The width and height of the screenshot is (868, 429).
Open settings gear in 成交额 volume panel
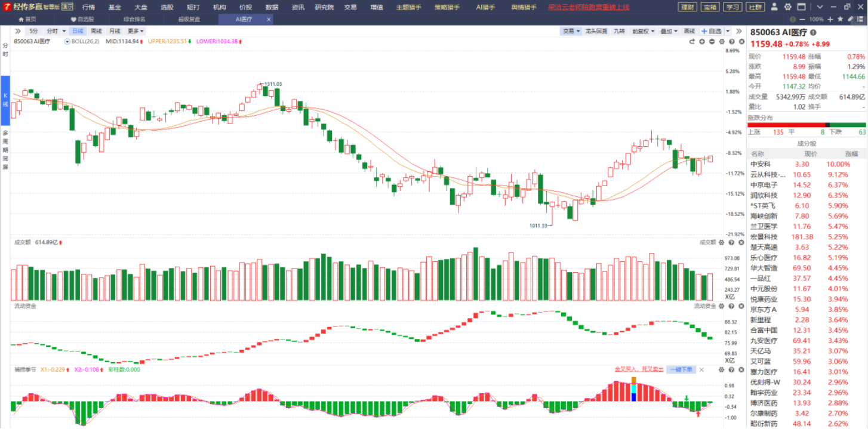coord(722,242)
